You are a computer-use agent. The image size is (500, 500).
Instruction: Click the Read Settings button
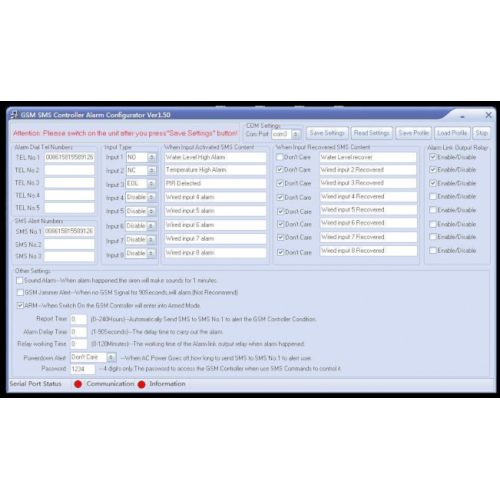pos(372,133)
